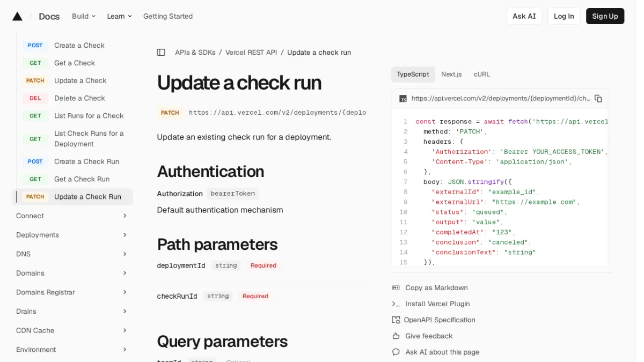Open Get a Check Run sidebar item
The height and width of the screenshot is (362, 644).
click(82, 179)
